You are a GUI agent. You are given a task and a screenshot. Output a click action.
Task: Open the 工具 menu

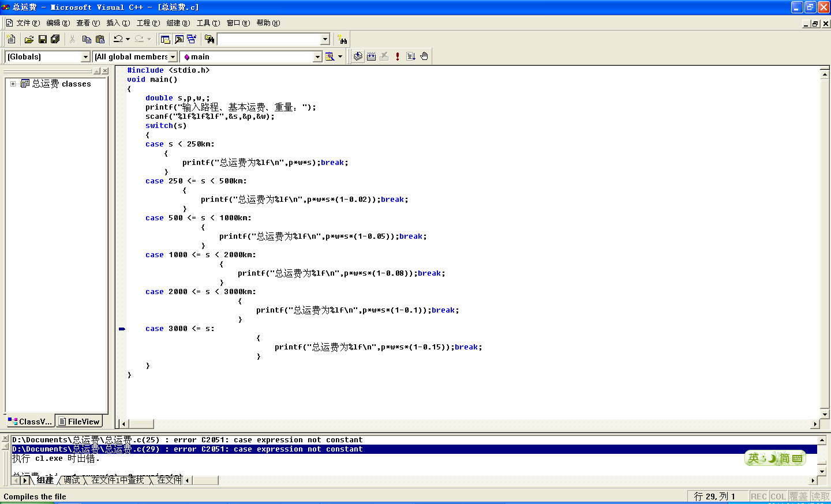(x=208, y=23)
